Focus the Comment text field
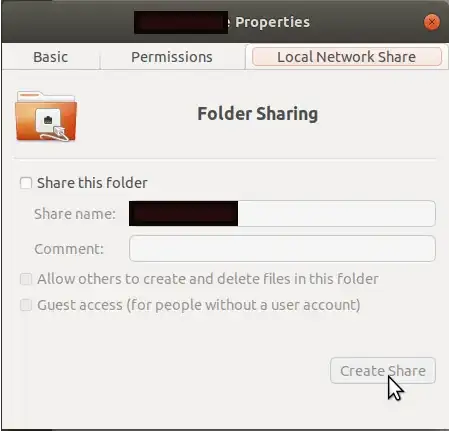Screen dimensions: 449x431 (282, 248)
